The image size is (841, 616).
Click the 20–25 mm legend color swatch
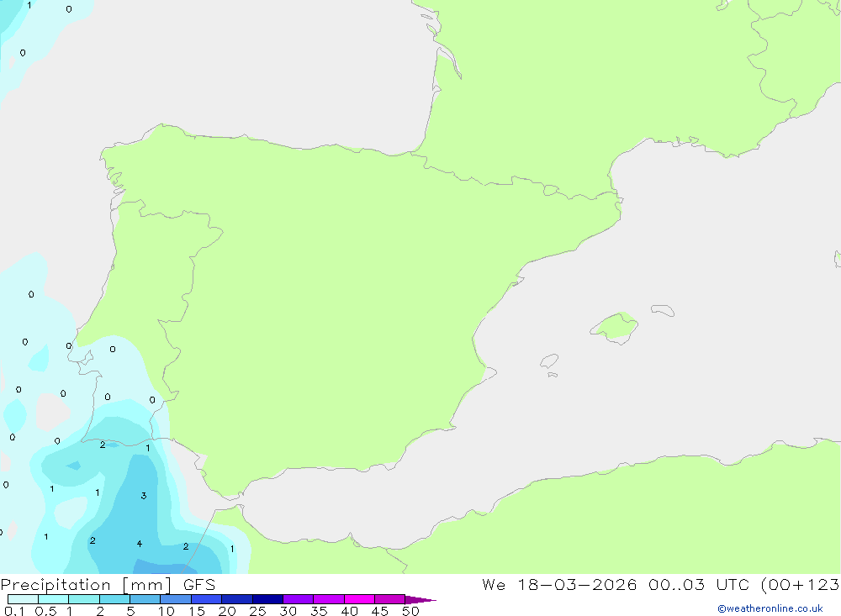[236, 599]
